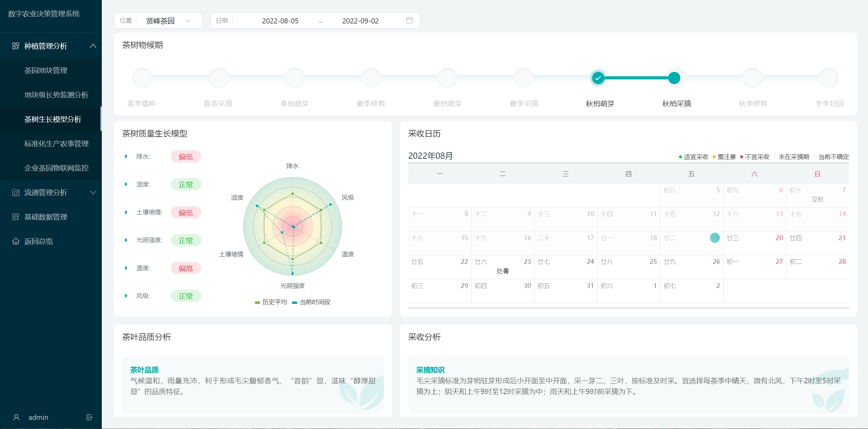Screen dimensions: 868x429
Task: Click the highlighted day 19 in the harvest calendar
Action: tap(715, 238)
